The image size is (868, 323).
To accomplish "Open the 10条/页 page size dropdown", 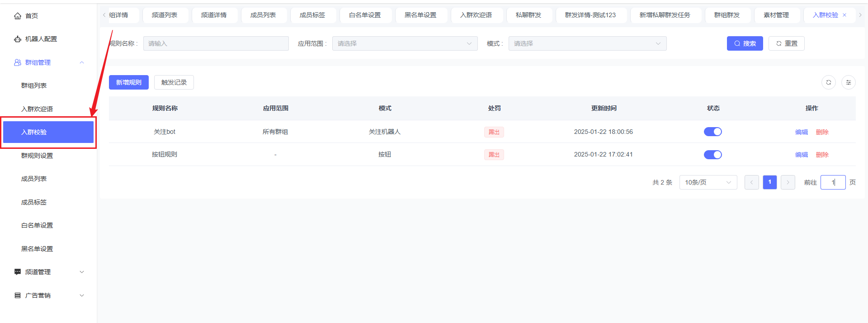I will (x=708, y=182).
